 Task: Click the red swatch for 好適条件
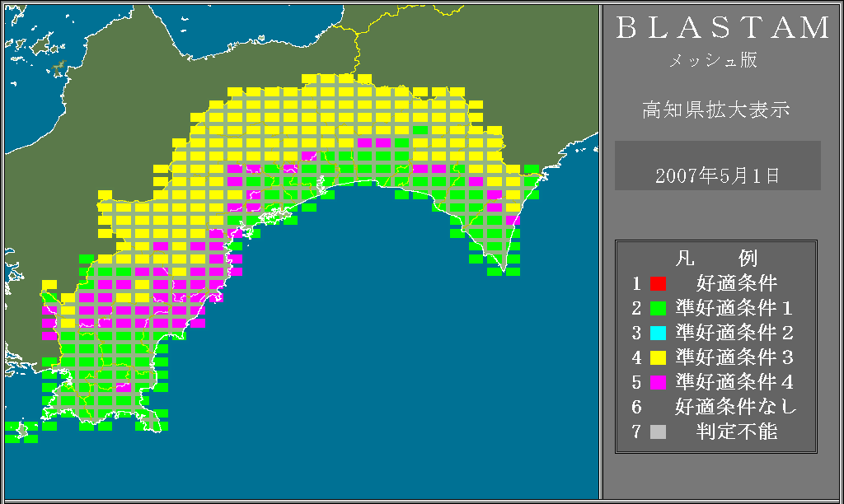(658, 283)
